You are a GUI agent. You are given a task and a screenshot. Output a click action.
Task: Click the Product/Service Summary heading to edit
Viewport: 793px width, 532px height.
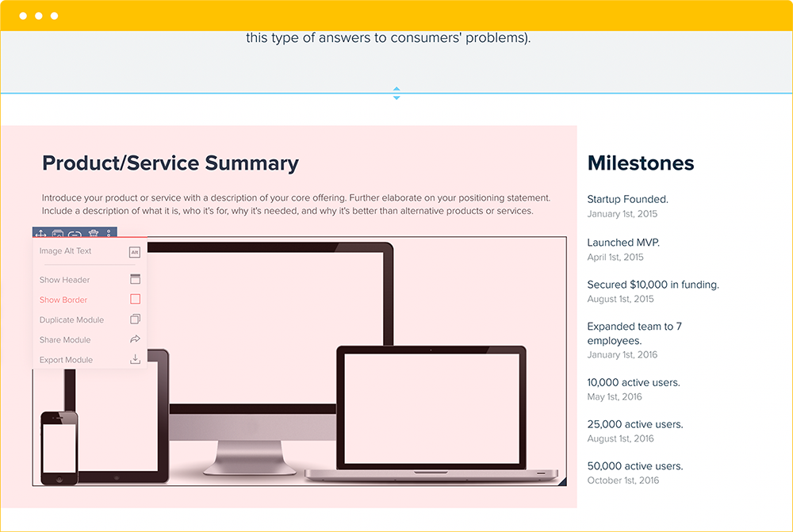tap(170, 163)
